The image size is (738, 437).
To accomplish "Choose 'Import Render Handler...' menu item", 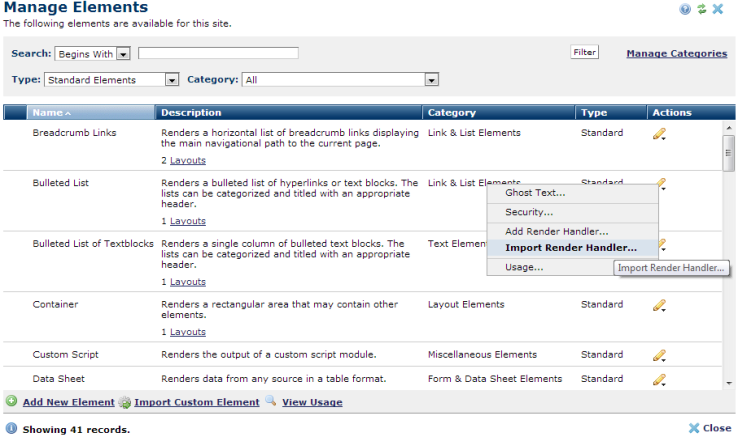I will (571, 248).
